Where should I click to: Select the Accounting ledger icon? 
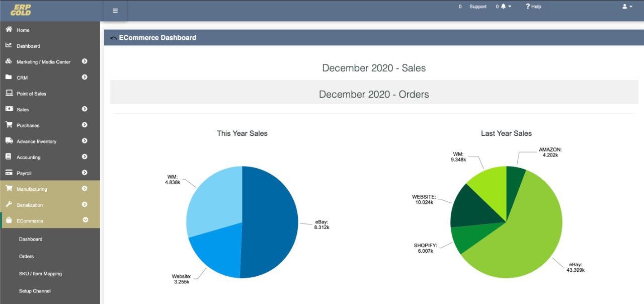[x=8, y=157]
